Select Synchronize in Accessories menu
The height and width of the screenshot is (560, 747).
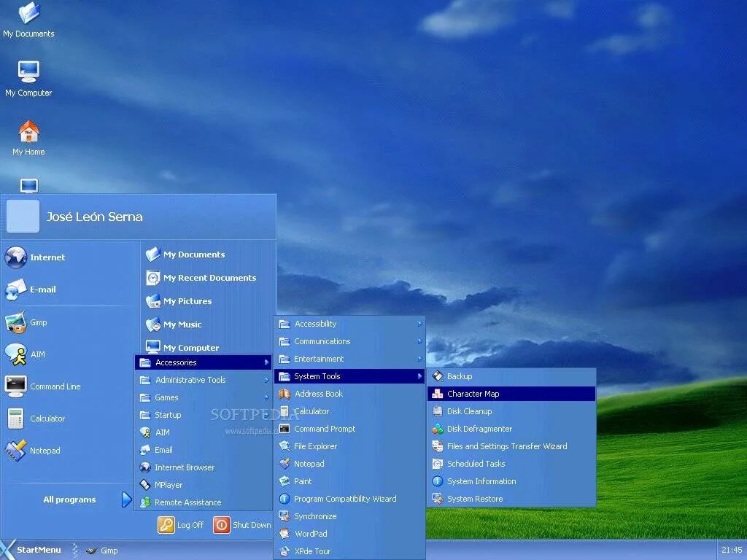349,516
